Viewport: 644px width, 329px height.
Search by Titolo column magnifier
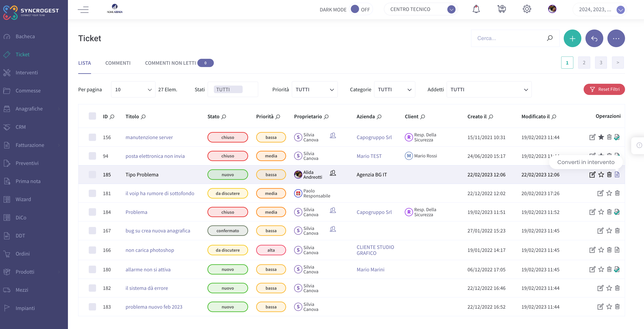click(143, 117)
